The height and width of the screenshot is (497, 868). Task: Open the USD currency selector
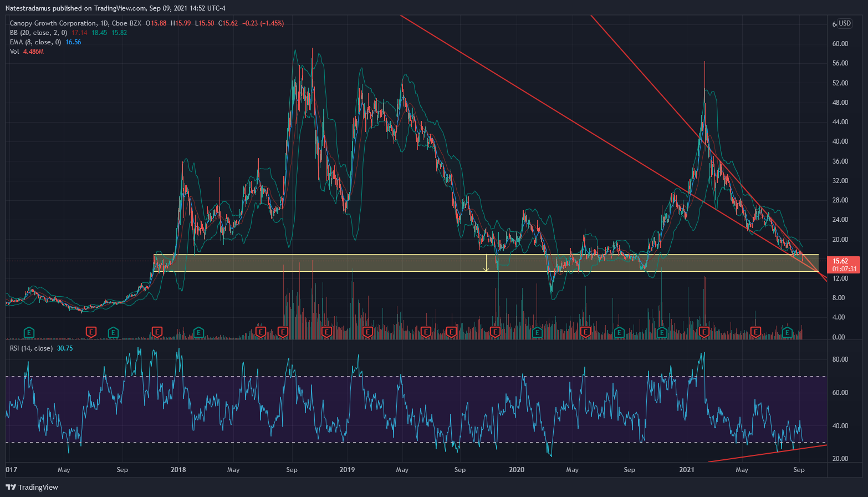click(x=845, y=23)
